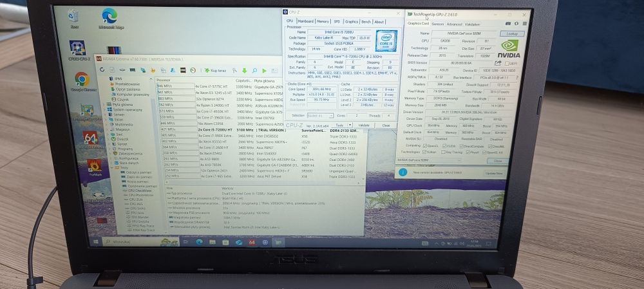Click the green download arrow in AIDA64 toolbar
This screenshot has height=289, width=644.
pyautogui.click(x=244, y=71)
